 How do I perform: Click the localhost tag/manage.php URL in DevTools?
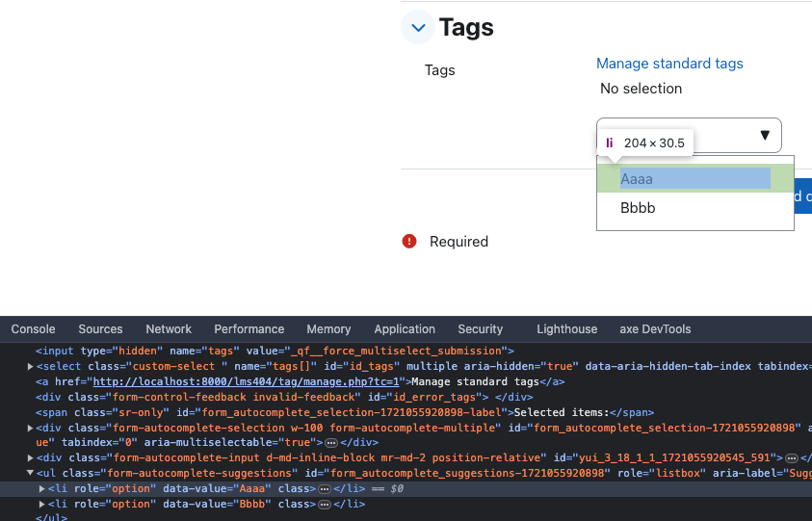click(246, 381)
